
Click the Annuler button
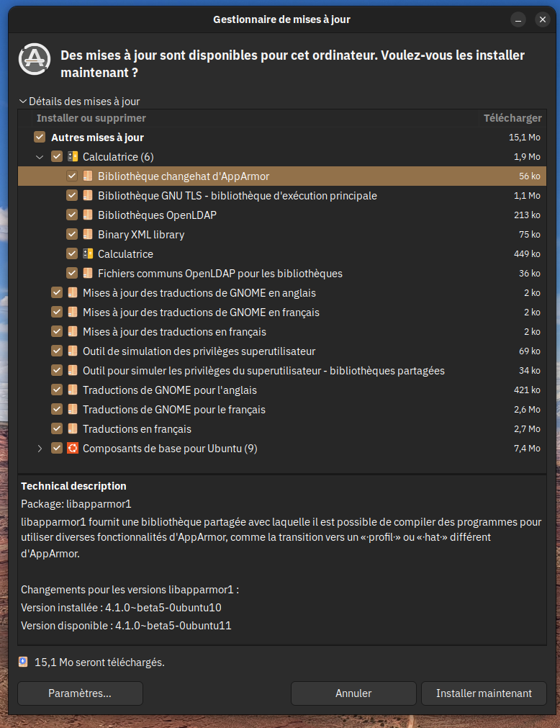click(353, 693)
